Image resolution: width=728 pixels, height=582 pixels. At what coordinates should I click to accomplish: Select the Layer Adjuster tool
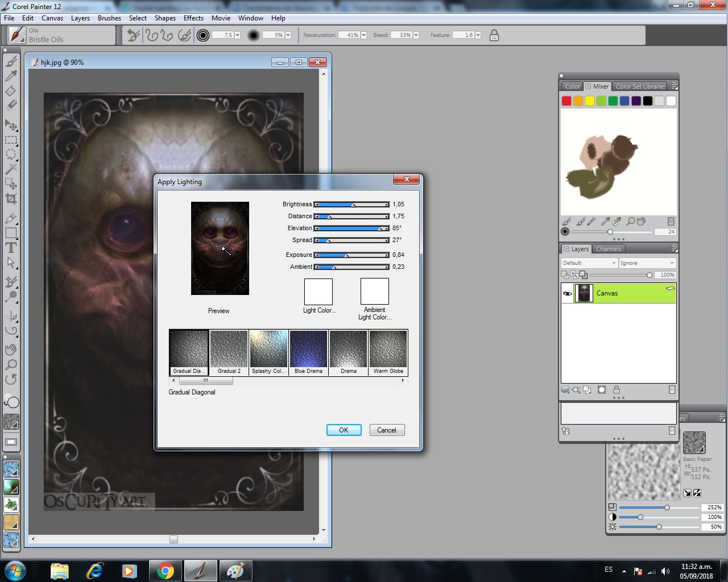coord(11,125)
